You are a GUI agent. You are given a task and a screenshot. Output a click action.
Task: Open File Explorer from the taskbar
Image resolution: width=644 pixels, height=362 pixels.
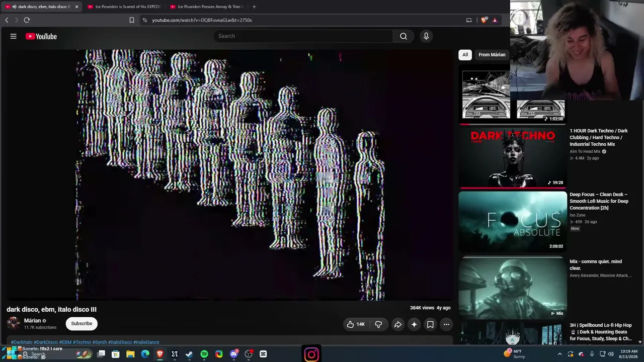point(130,354)
